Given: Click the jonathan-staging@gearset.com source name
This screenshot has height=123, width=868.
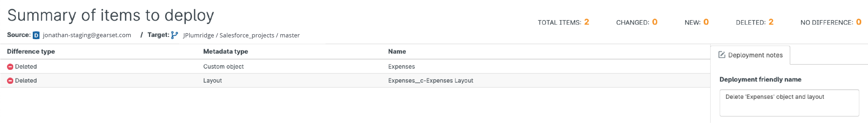Looking at the screenshot, I should click(87, 35).
